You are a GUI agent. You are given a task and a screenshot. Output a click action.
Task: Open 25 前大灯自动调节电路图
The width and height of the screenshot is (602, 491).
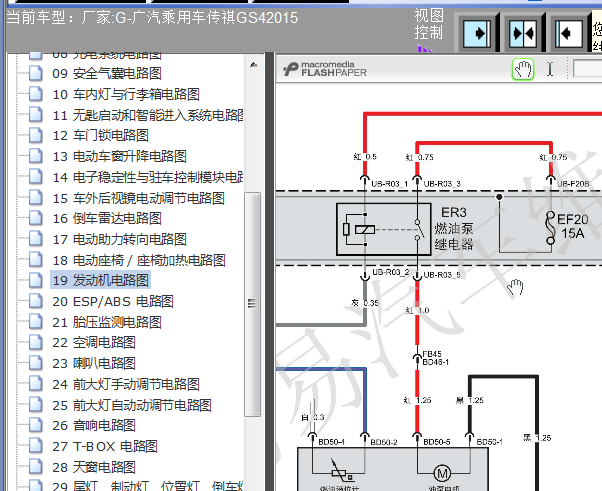coord(132,405)
